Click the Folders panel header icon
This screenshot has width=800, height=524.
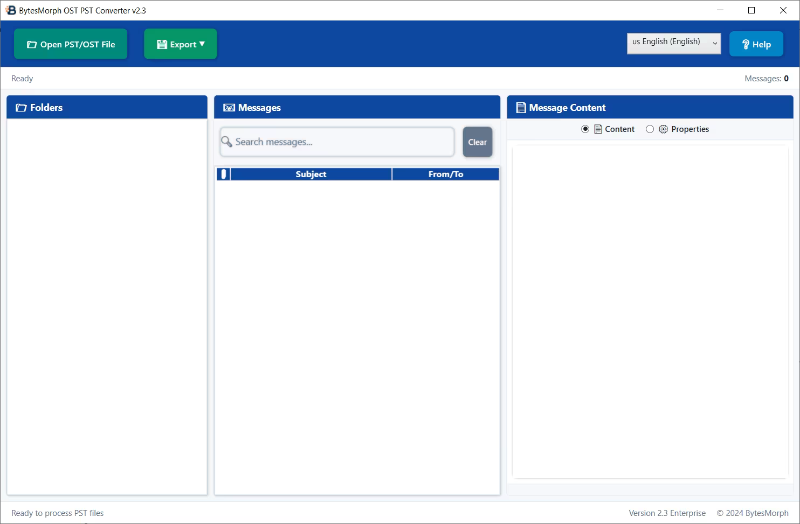tap(21, 108)
